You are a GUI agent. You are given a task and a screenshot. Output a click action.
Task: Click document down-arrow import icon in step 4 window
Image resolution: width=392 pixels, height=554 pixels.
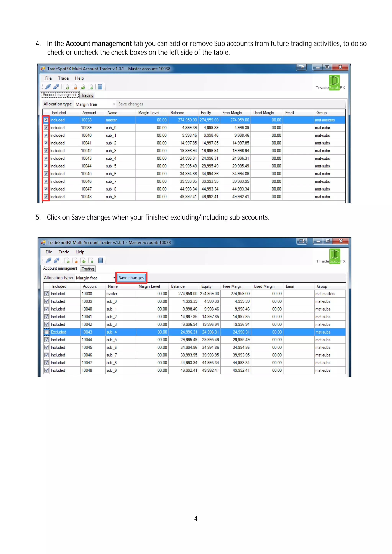(x=91, y=87)
